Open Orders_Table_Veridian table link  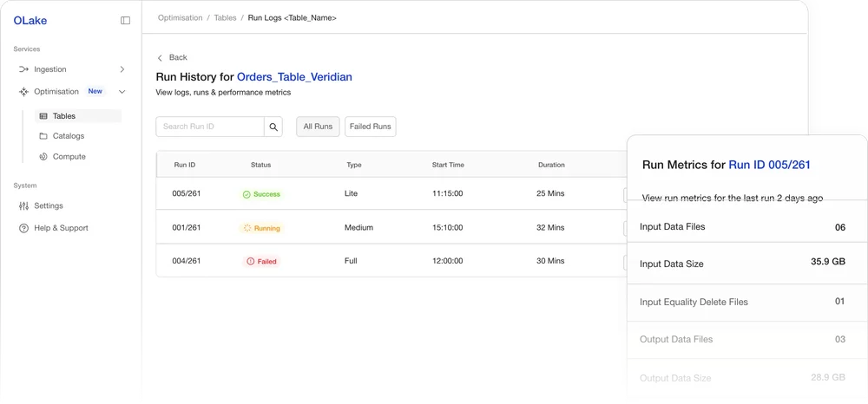coord(294,77)
